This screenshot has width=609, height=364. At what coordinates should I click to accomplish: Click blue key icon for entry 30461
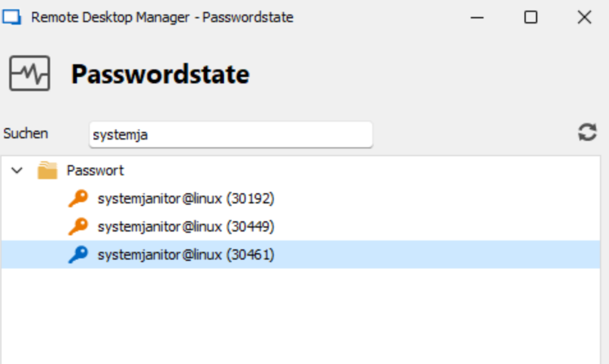[78, 254]
